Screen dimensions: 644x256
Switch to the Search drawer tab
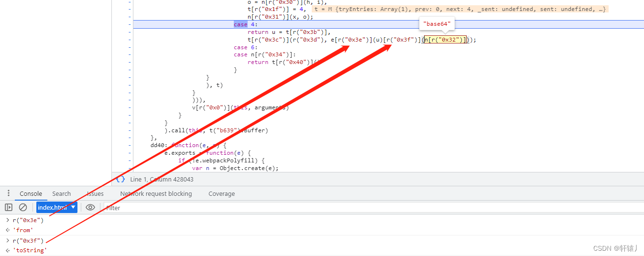(x=61, y=193)
